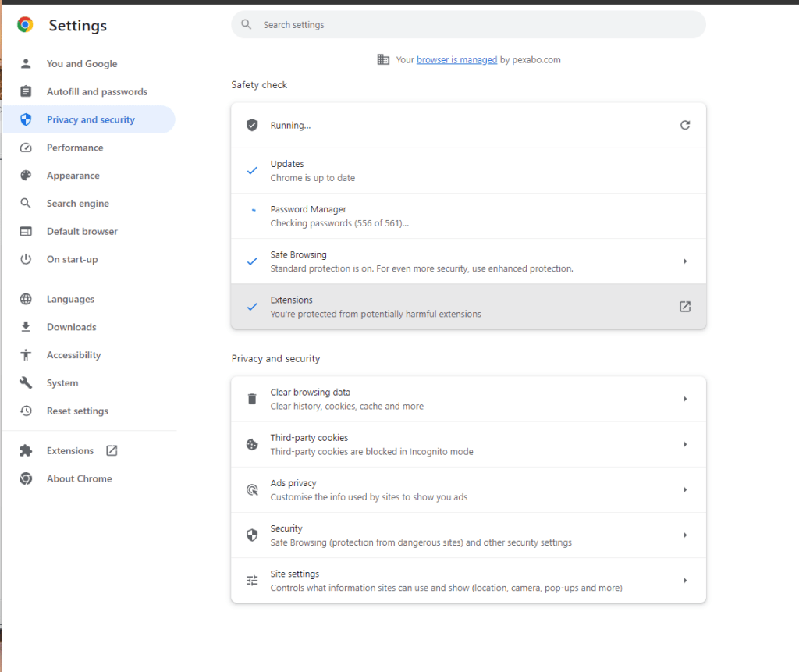Click 'Chrome is up to date' text
The height and width of the screenshot is (672, 799).
312,178
